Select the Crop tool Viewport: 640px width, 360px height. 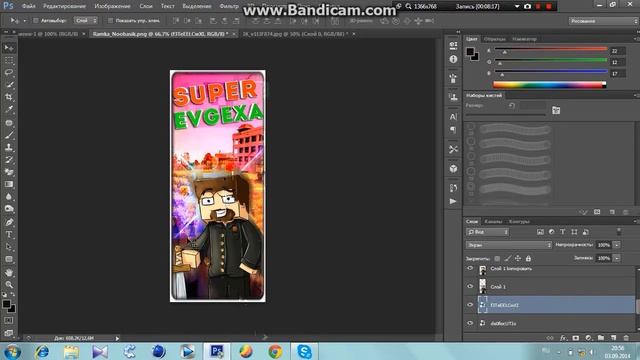pos(9,97)
